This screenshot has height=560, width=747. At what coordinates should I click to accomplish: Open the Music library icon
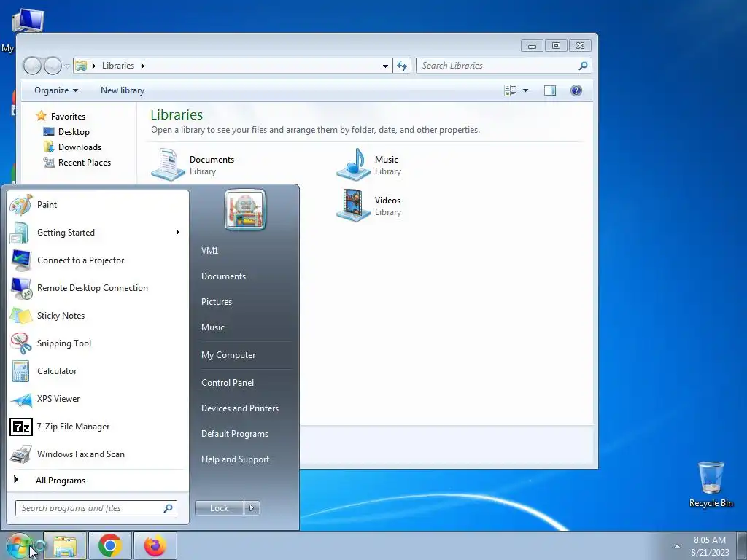[353, 165]
